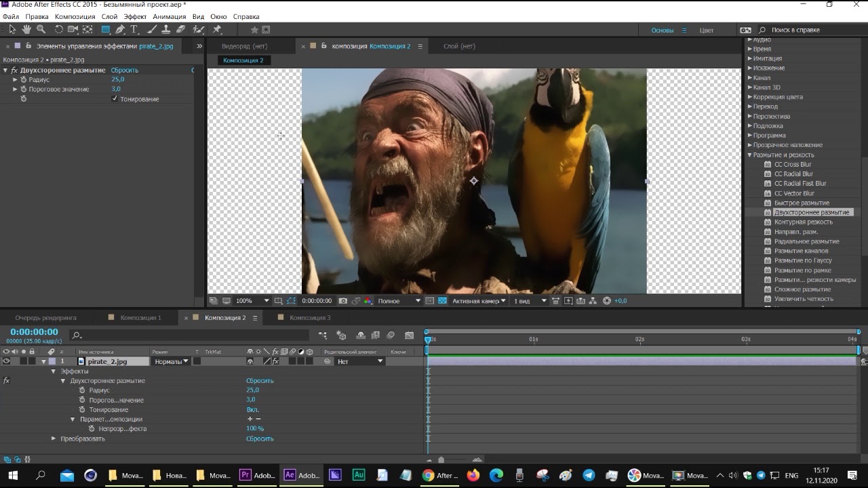Click Сбросить in the effect controls panel
This screenshot has height=488, width=868.
[125, 70]
